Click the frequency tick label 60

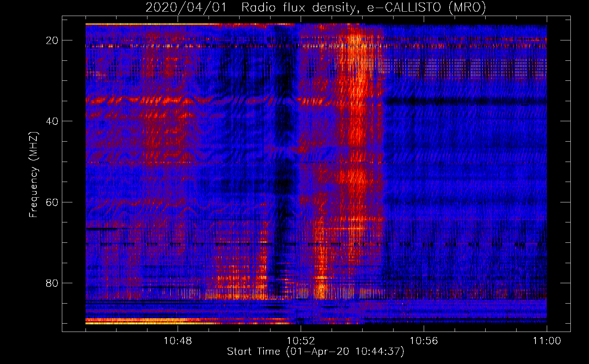[52, 202]
